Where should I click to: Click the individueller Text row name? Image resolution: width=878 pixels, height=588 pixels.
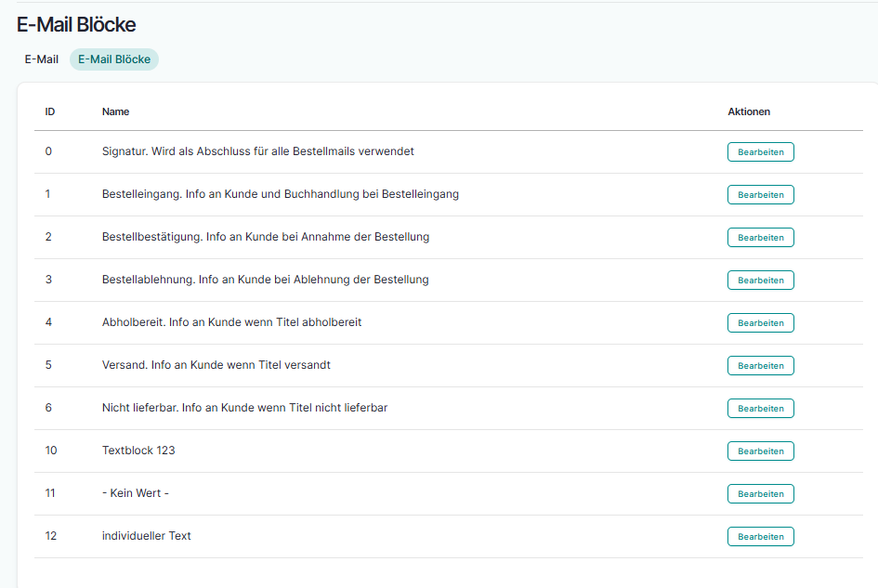click(146, 536)
